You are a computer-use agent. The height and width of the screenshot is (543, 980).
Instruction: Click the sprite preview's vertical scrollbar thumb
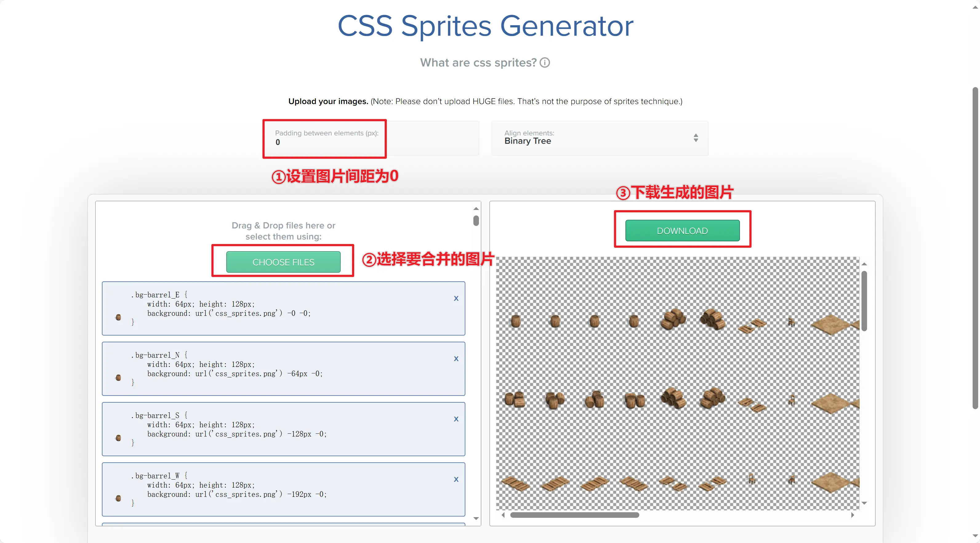(864, 301)
